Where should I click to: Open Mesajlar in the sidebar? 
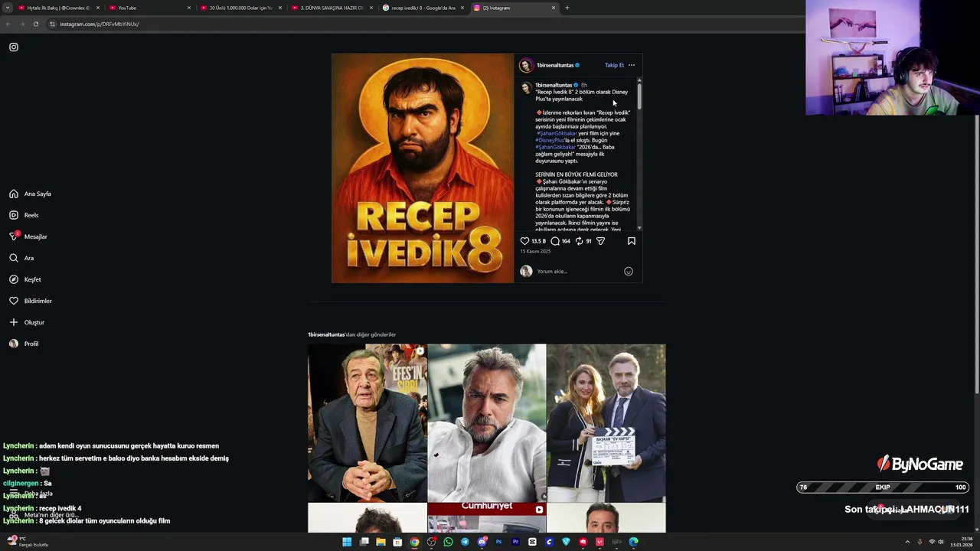[x=28, y=236]
